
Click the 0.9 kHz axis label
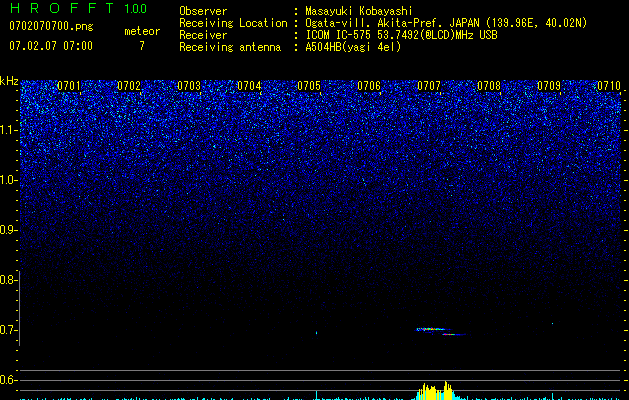tap(9, 229)
